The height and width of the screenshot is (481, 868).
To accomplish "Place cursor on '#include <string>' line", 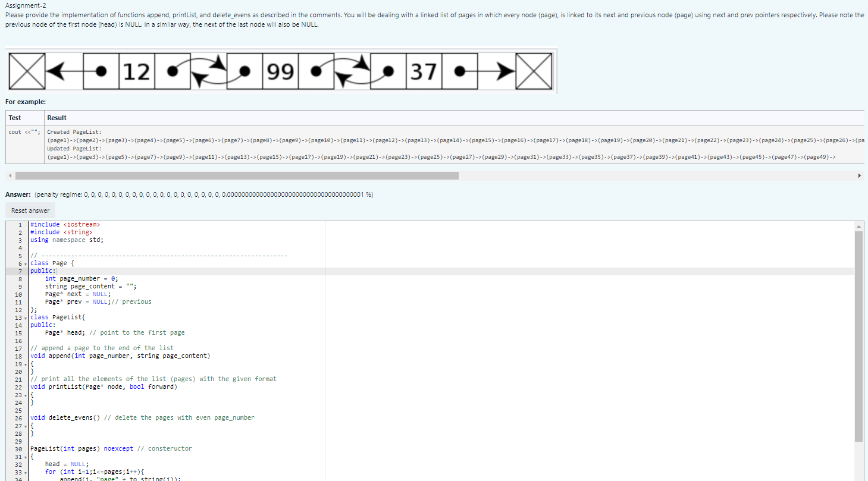I will pos(61,232).
